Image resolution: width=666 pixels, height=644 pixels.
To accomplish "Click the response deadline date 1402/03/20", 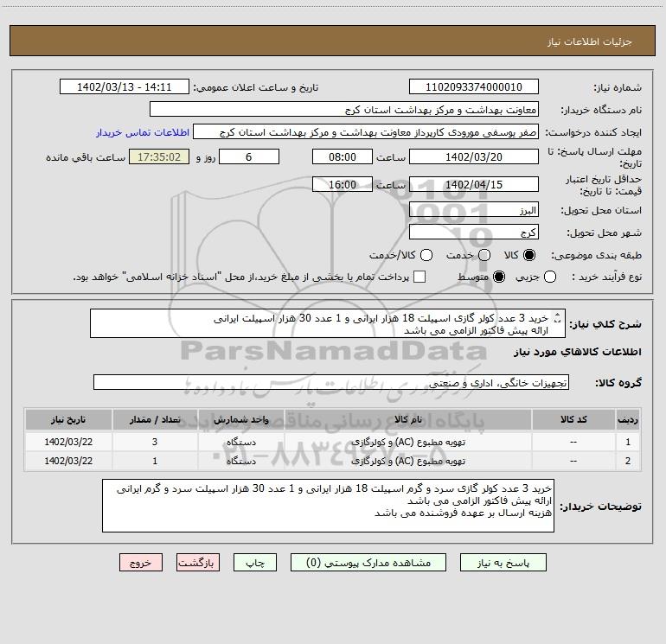I will point(474,156).
